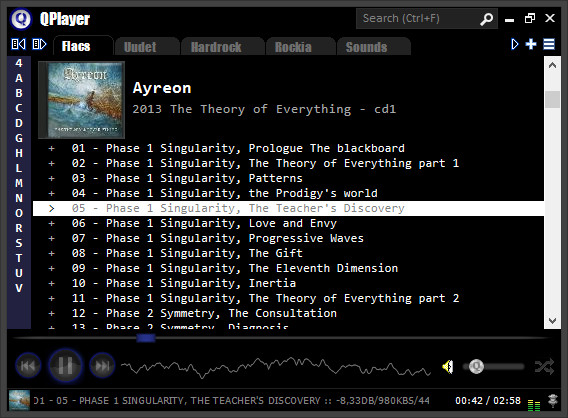Jump to index letter C
Viewport: 568px width, 418px height.
tap(19, 108)
